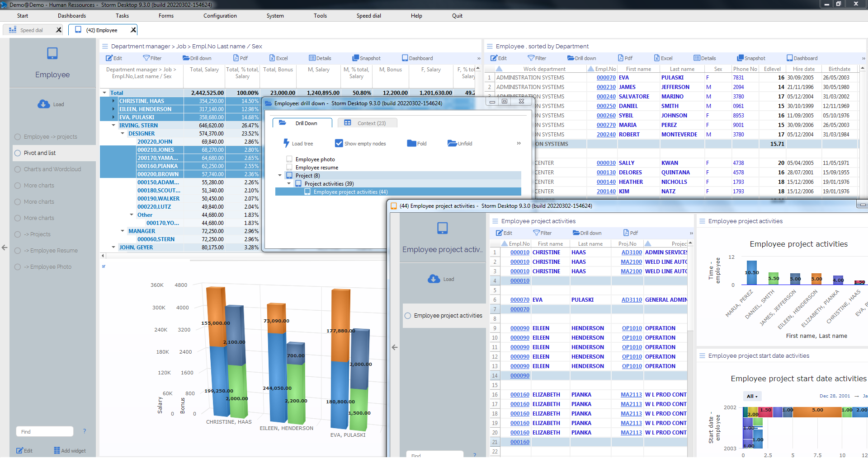Open the Tools menu
The width and height of the screenshot is (868, 458).
coord(320,16)
